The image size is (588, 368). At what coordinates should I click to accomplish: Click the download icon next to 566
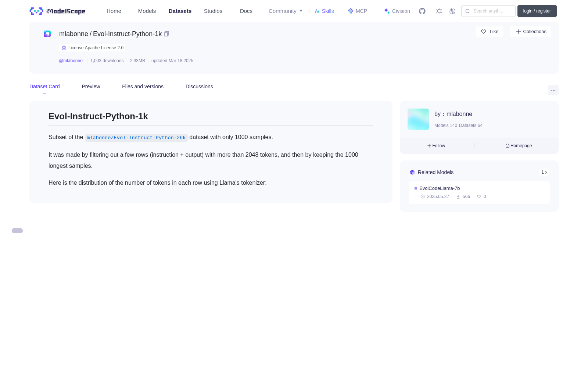[x=458, y=197]
